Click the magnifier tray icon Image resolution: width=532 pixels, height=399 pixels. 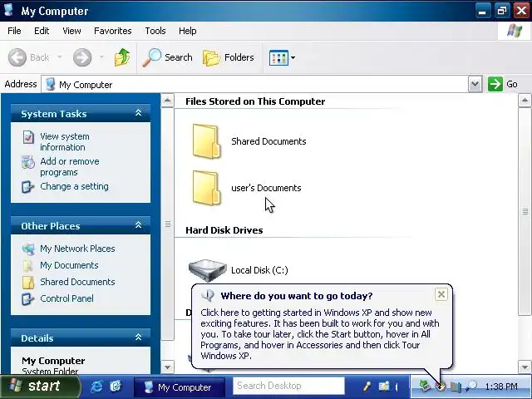tap(471, 386)
